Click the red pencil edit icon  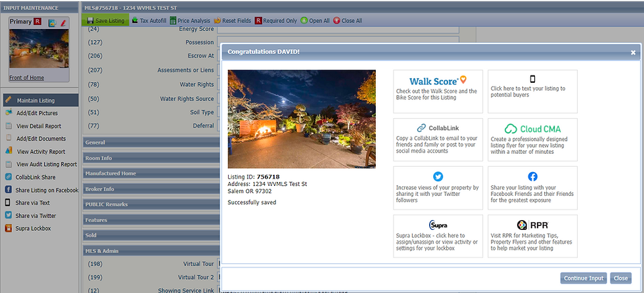point(63,23)
